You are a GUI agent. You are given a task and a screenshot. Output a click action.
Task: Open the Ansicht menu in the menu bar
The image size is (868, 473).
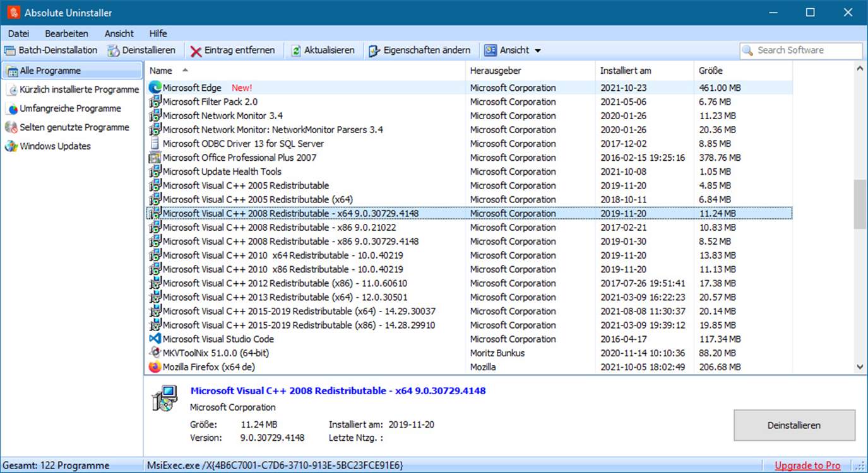(x=119, y=33)
